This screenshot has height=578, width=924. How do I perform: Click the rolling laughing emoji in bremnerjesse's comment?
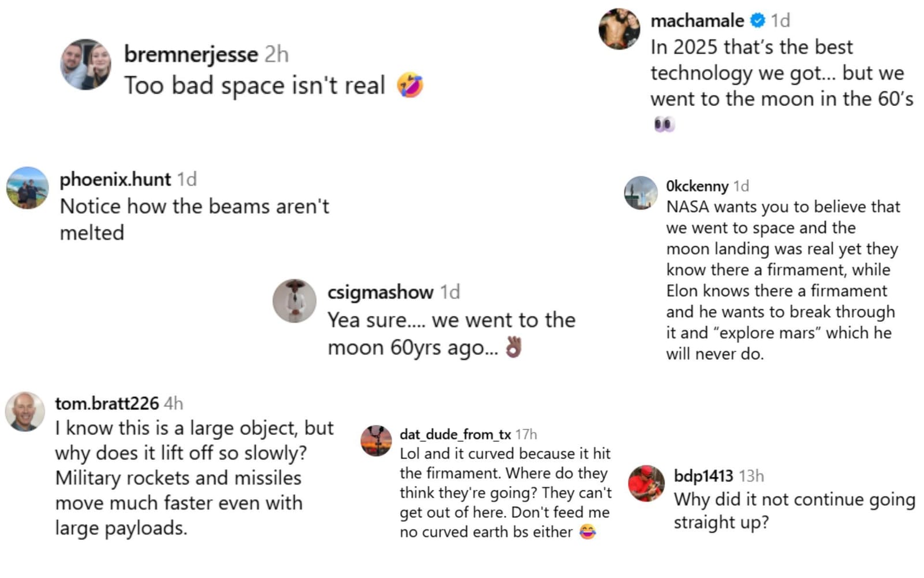point(410,85)
